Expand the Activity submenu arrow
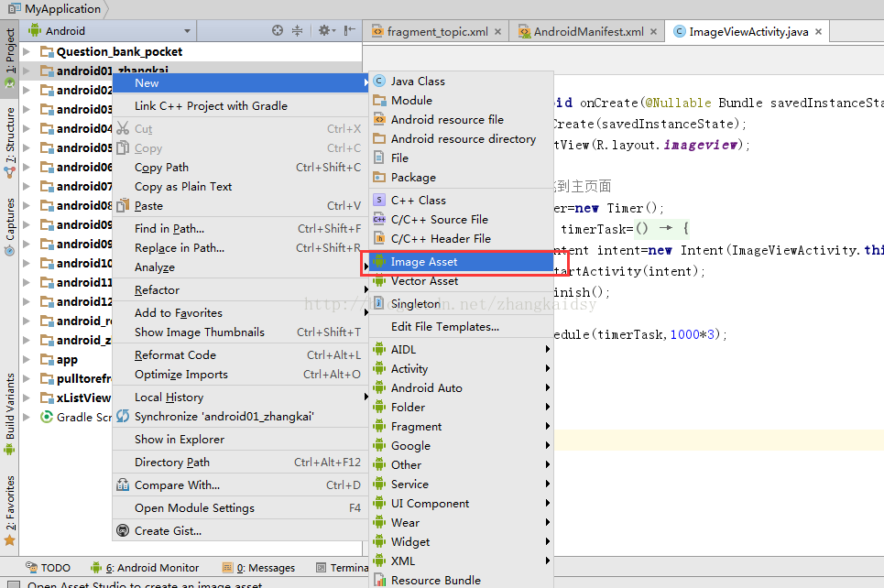This screenshot has height=588, width=884. click(547, 369)
